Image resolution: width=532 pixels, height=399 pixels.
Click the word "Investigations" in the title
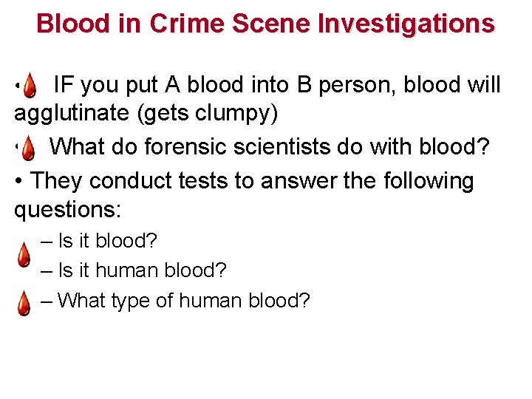[406, 24]
